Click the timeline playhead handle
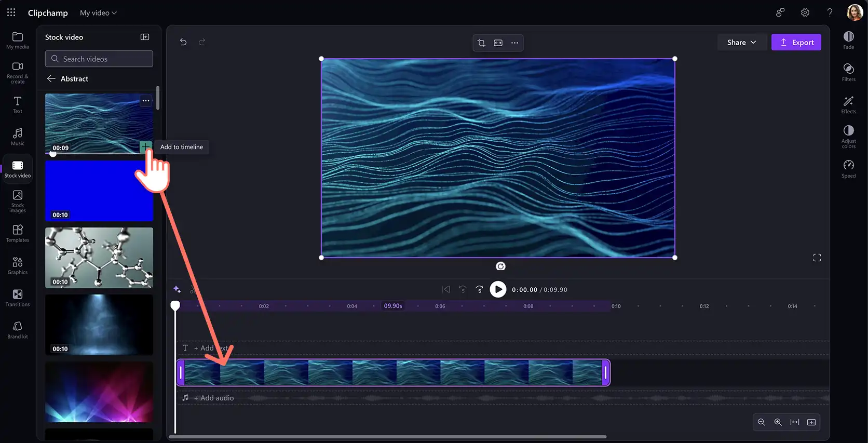 click(x=175, y=305)
